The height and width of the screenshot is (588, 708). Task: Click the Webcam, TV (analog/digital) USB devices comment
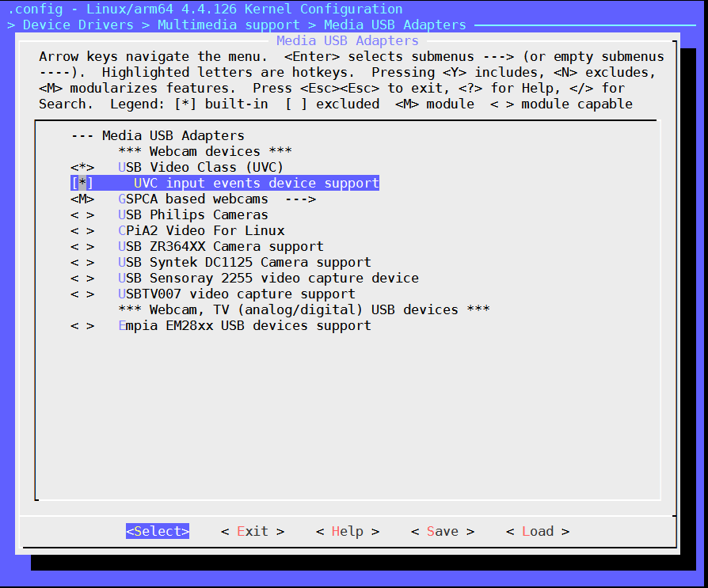[304, 309]
